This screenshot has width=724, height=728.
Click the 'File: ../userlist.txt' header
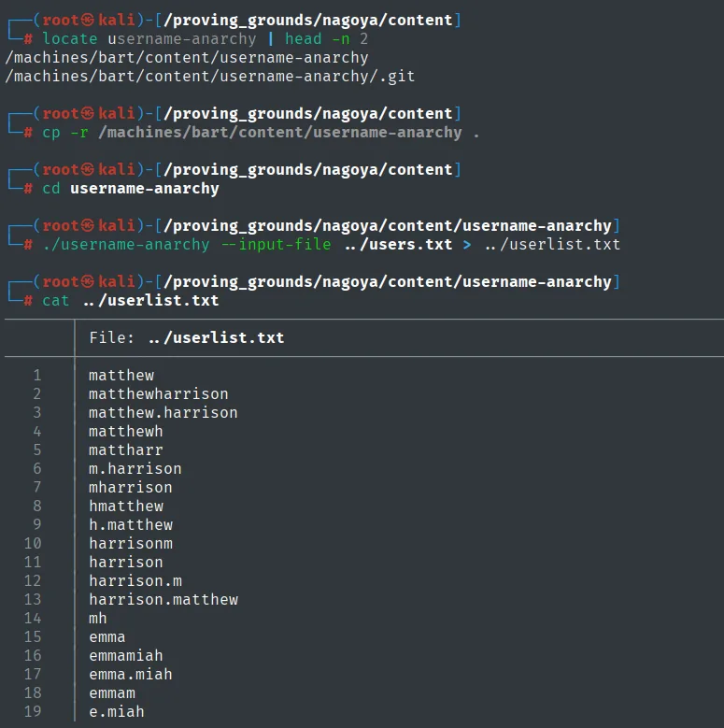pyautogui.click(x=187, y=337)
